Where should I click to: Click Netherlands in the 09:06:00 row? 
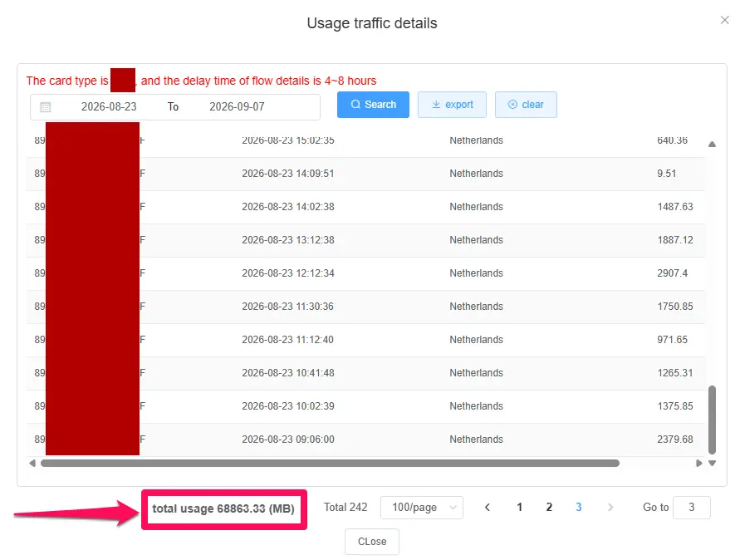point(476,440)
